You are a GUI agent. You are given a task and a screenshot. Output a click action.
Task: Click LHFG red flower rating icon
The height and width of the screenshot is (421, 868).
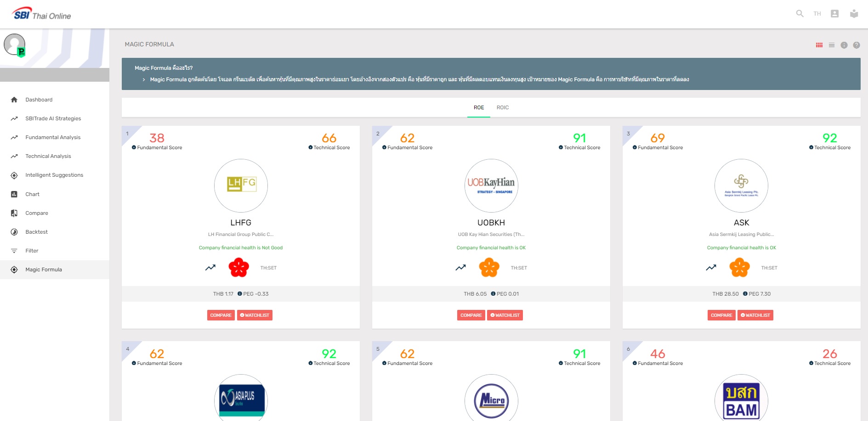tap(239, 268)
